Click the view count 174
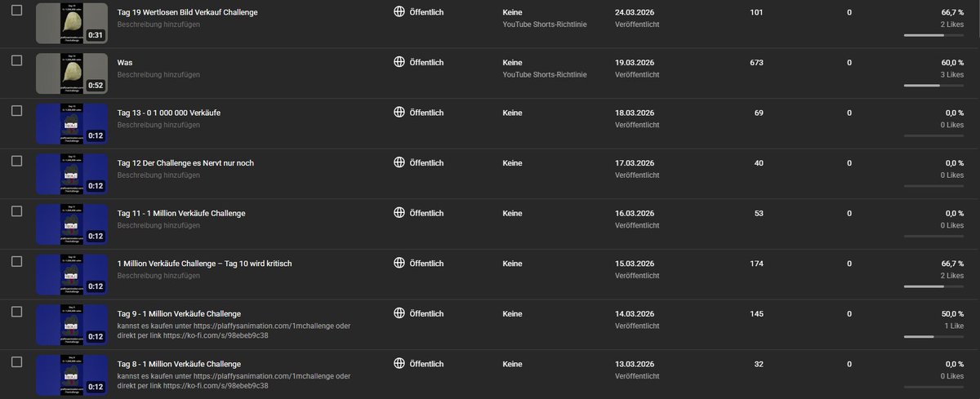Viewport: 980px width, 399px height. [756, 264]
